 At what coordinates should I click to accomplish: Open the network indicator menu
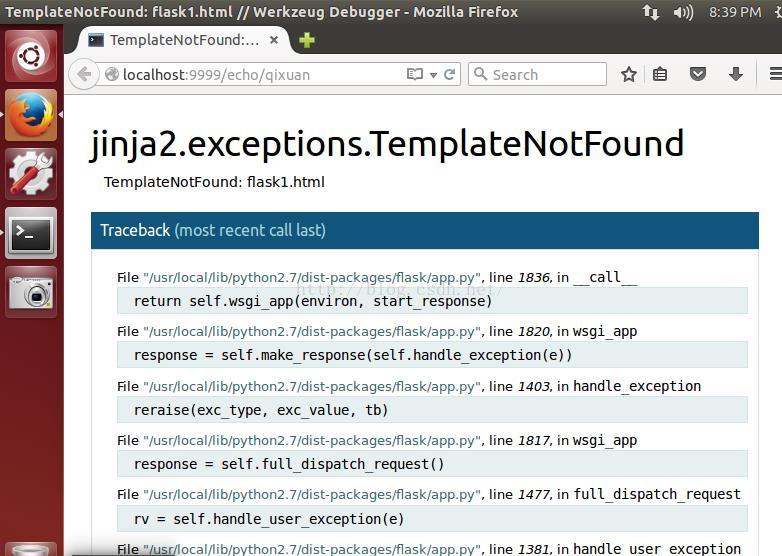pos(651,12)
